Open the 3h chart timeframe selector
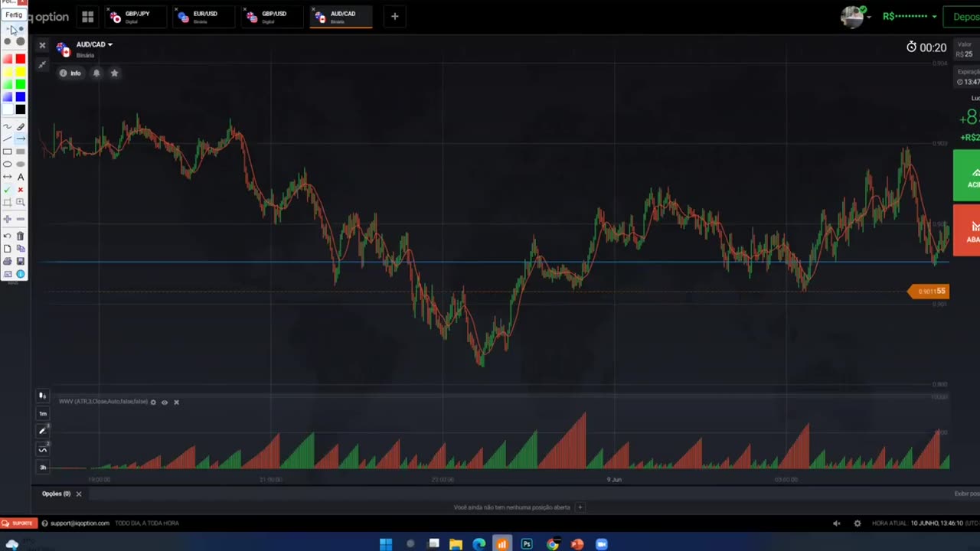980x551 pixels. (x=43, y=467)
